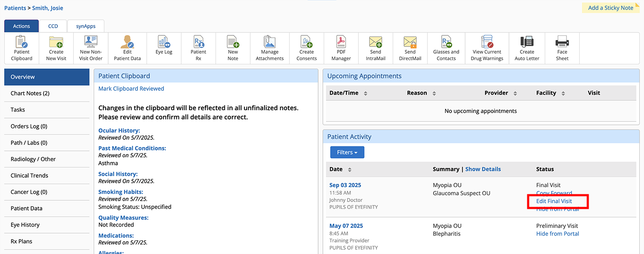Sort Patient Activity by Date column

[350, 170]
